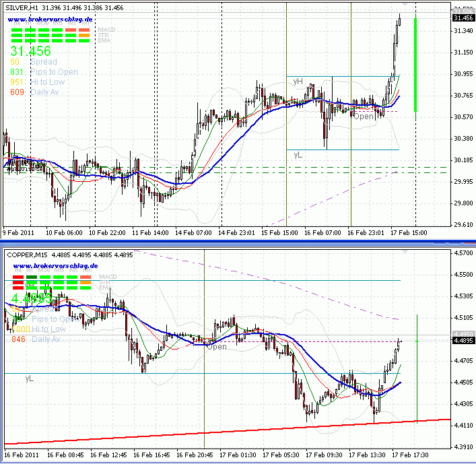Viewport: 476px width, 464px height.
Task: Click the yL label in the Silver chart
Action: (x=298, y=155)
